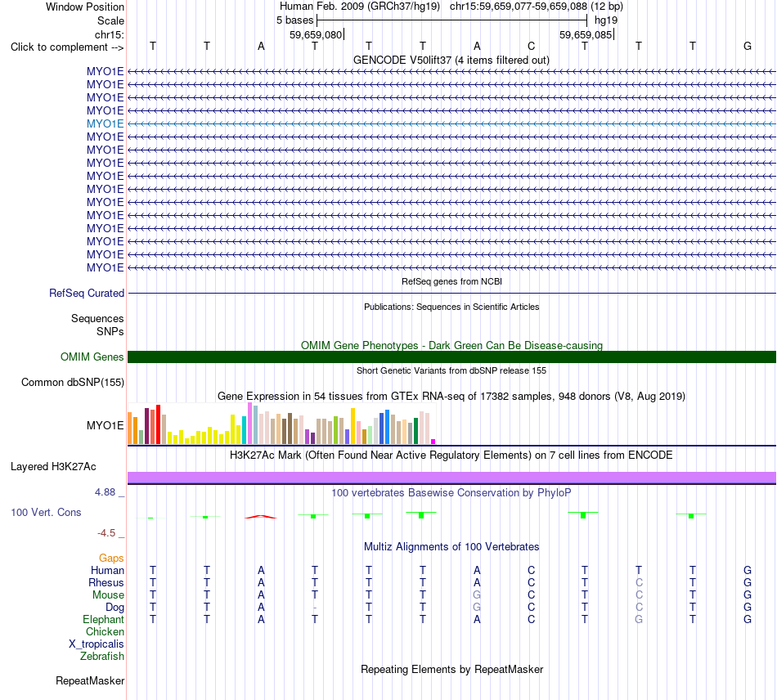Click the red negative conservation peak in PhyloP

(261, 517)
